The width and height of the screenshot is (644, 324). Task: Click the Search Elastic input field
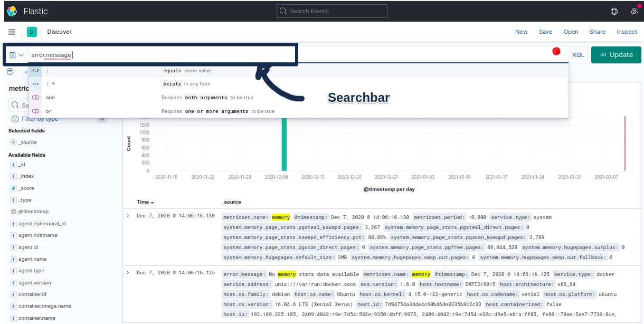click(332, 11)
